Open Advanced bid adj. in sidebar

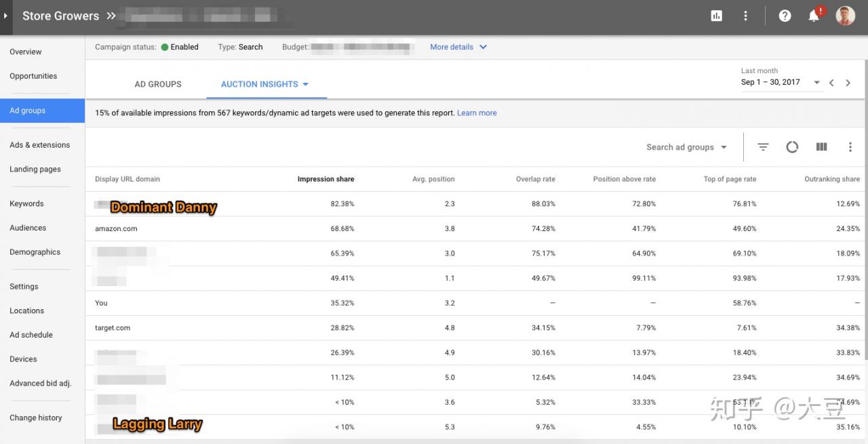[x=41, y=383]
